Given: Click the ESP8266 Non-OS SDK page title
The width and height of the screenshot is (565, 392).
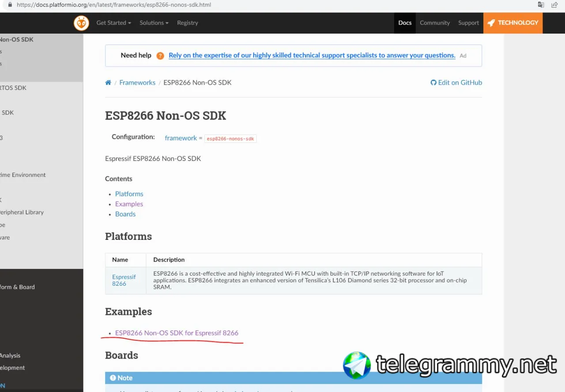Looking at the screenshot, I should (x=166, y=116).
